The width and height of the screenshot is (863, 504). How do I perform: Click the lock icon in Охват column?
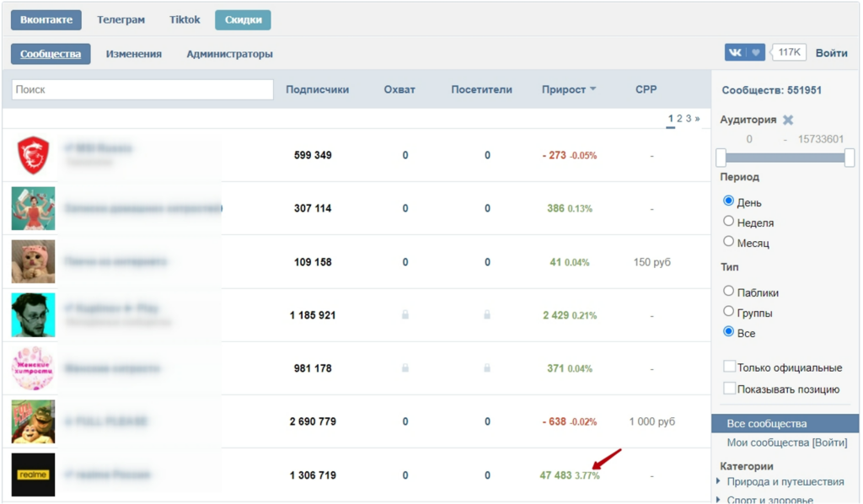tap(405, 315)
